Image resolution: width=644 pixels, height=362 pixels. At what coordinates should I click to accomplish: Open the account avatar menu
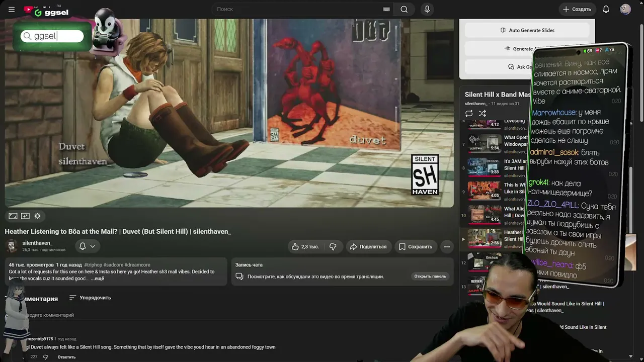[x=625, y=9]
